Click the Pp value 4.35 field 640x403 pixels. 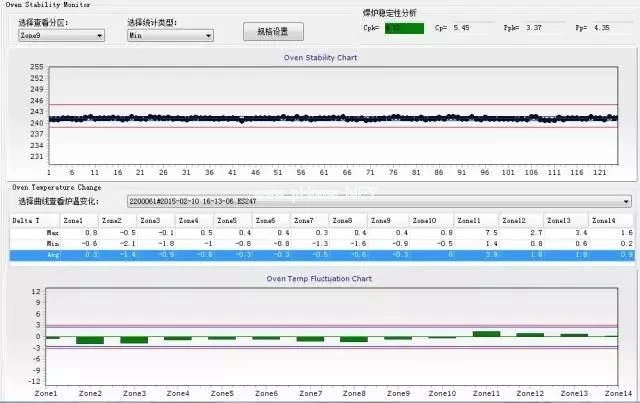(x=602, y=28)
